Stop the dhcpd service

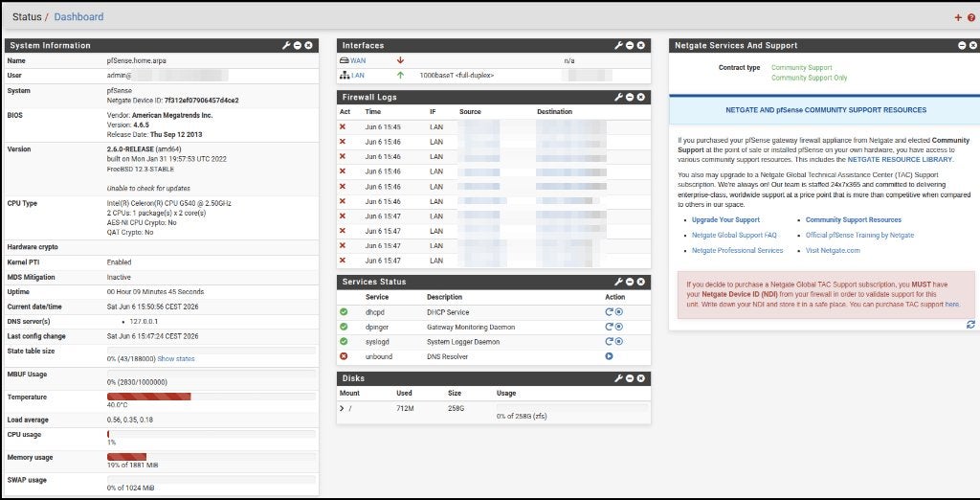pos(619,311)
